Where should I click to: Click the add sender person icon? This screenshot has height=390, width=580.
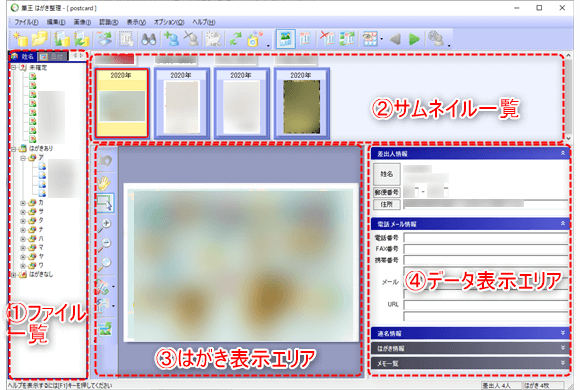171,39
